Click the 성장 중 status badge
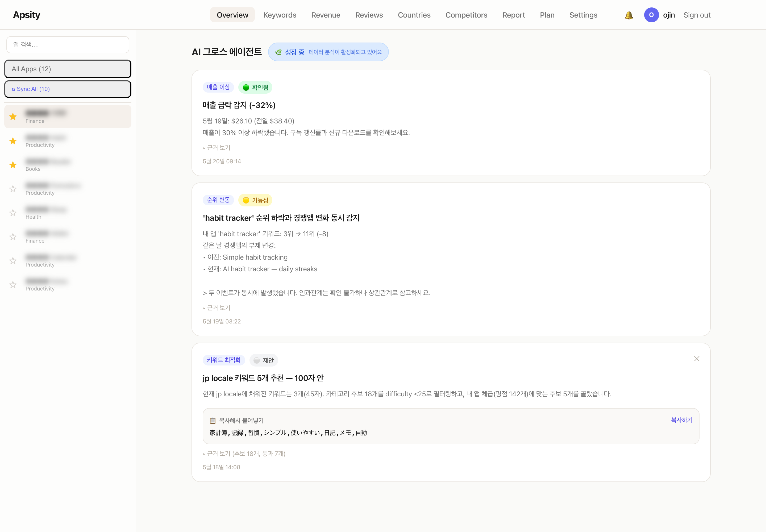Viewport: 766px width, 532px height. pyautogui.click(x=328, y=52)
